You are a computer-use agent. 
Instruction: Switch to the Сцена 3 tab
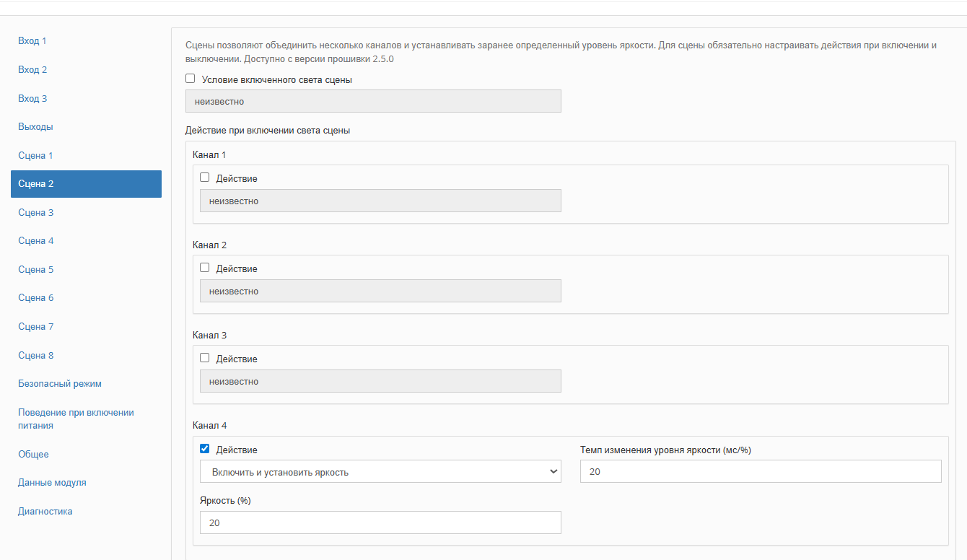point(36,213)
